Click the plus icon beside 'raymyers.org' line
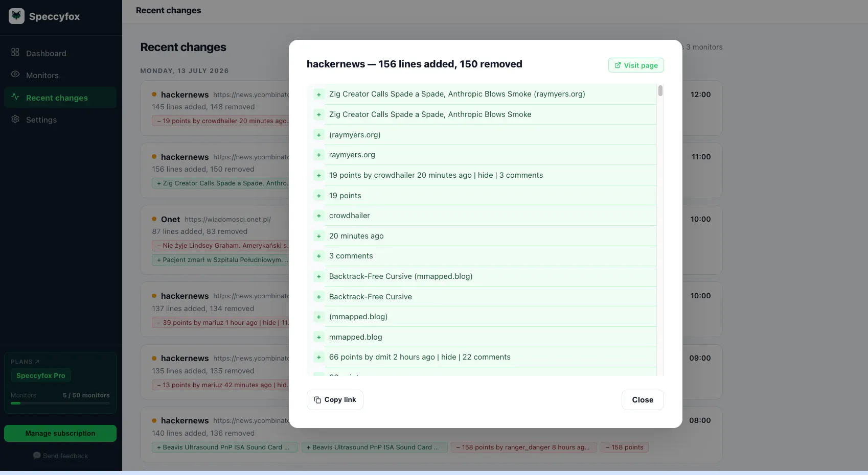This screenshot has height=475, width=868. tap(319, 155)
